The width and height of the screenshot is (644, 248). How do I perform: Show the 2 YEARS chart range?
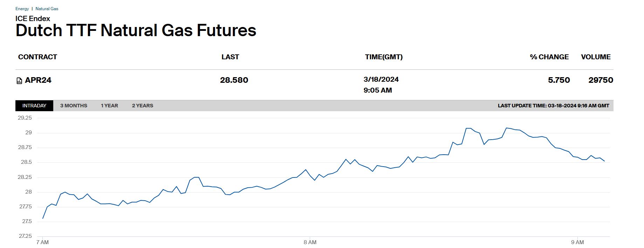click(x=143, y=106)
